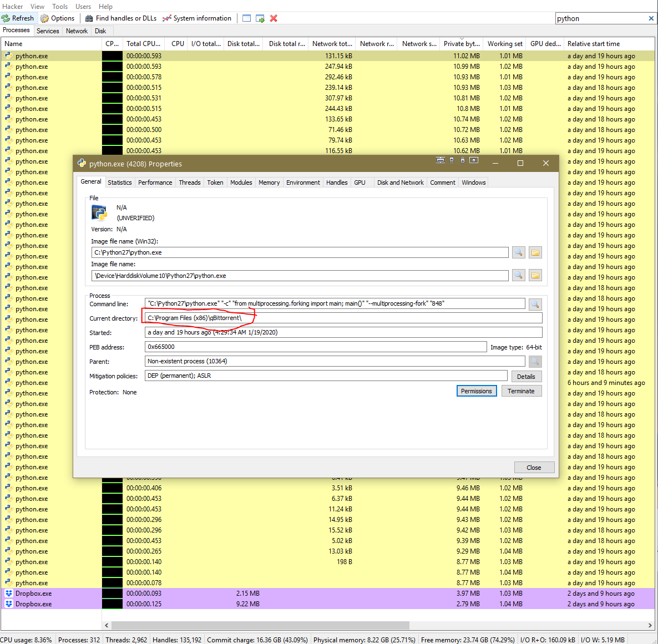
Task: Clear the python search filter with the X
Action: (x=652, y=18)
